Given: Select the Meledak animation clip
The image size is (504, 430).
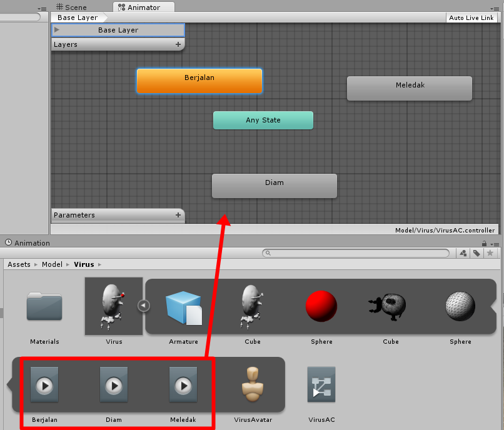Looking at the screenshot, I should click(x=183, y=384).
